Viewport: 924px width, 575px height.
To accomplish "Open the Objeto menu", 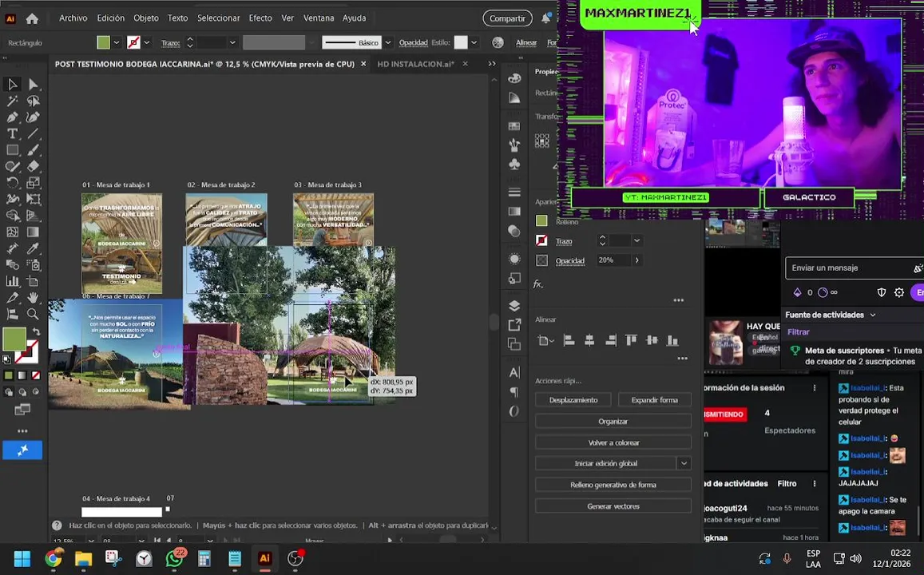I will [x=146, y=18].
